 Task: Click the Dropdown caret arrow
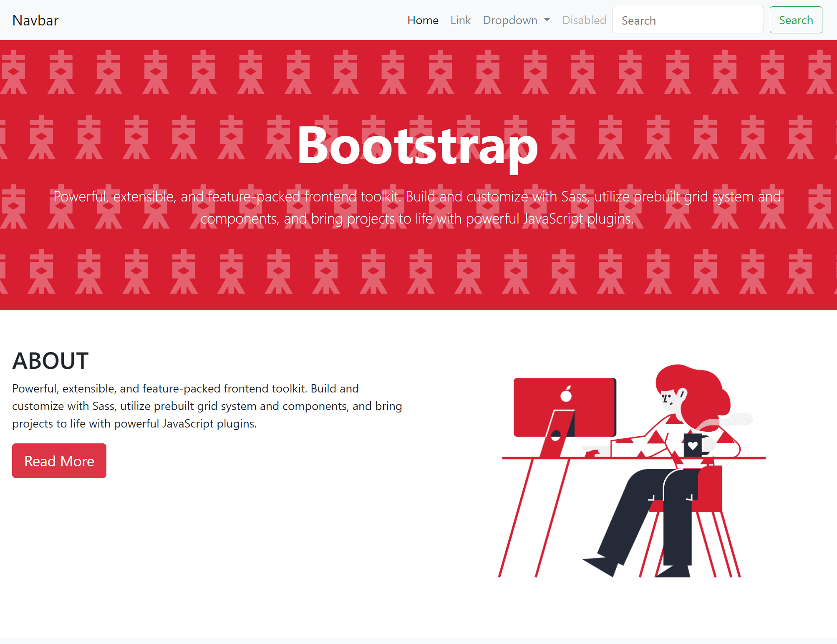click(x=547, y=20)
